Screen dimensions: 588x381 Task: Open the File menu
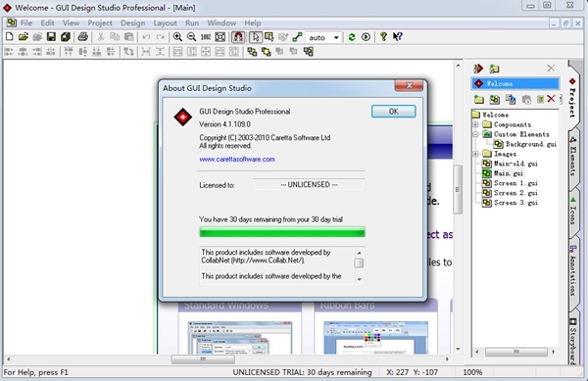[x=26, y=23]
